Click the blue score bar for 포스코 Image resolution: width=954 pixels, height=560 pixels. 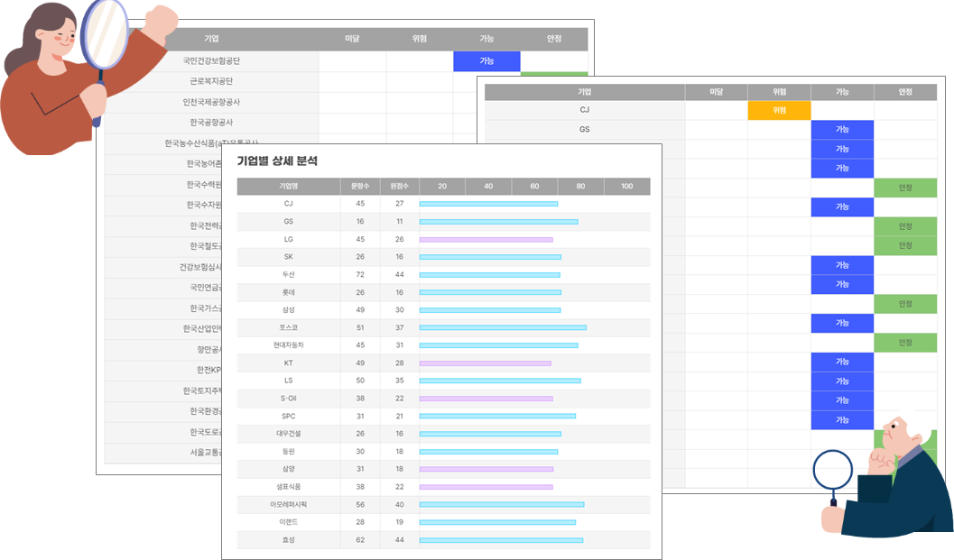pyautogui.click(x=503, y=327)
